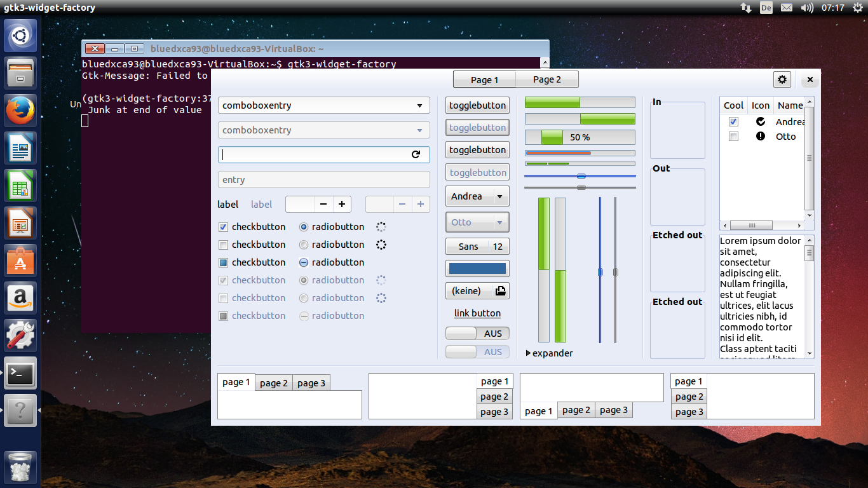
Task: Toggle the checked enabled checkbutton
Action: 223,227
